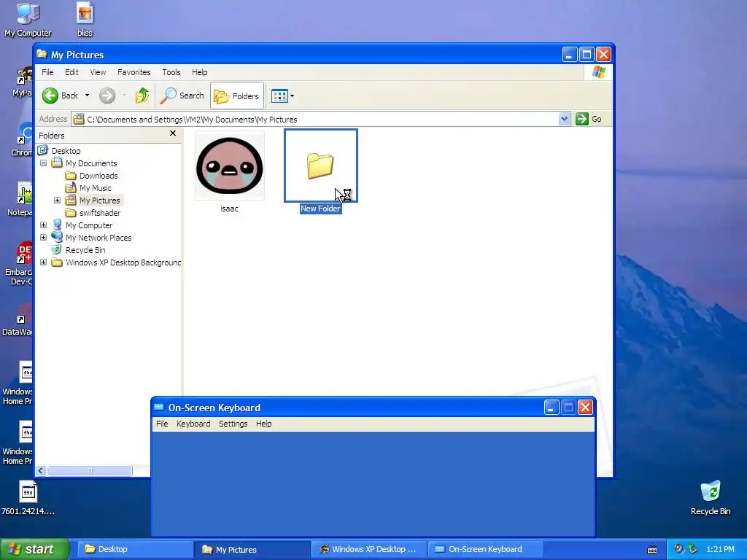Select the New Folder icon
This screenshot has width=747, height=560.
pos(321,166)
